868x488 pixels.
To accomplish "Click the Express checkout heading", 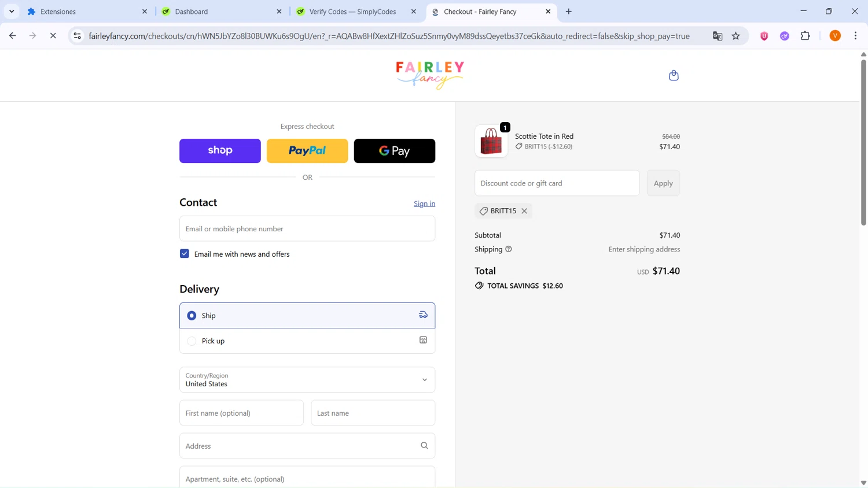I will [307, 126].
